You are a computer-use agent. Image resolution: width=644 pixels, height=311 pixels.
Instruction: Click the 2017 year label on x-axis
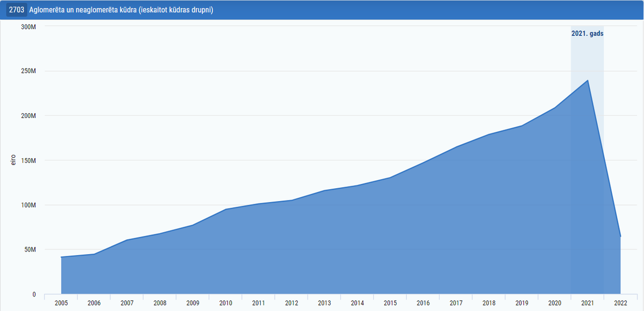point(456,303)
